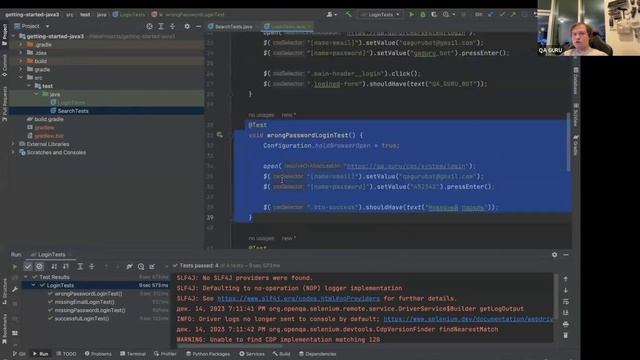Screen dimensions: 640x360
Task: Open the slf4j.org link in the console
Action: click(x=298, y=298)
